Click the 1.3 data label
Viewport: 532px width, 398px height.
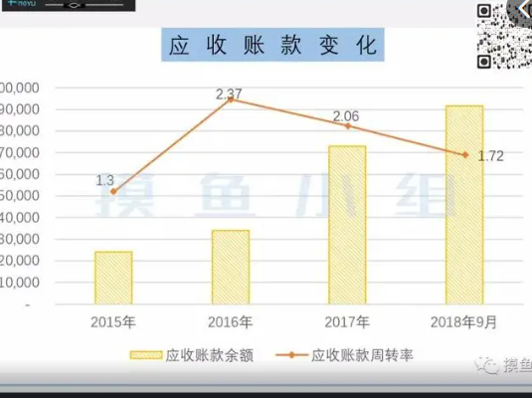coord(104,180)
